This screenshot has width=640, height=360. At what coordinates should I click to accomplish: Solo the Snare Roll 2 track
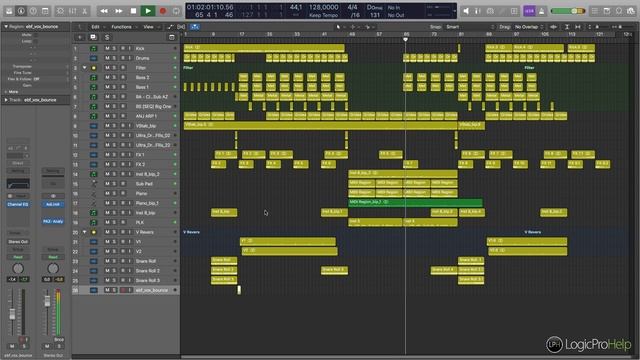pyautogui.click(x=114, y=271)
